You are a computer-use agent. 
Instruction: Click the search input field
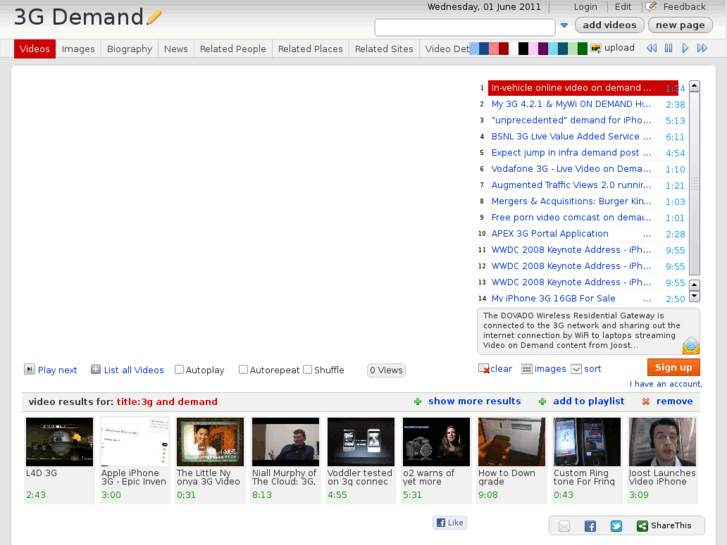465,27
